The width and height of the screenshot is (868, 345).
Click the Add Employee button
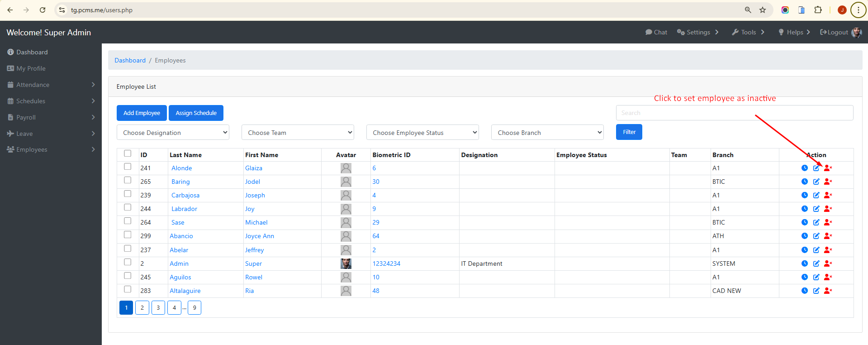142,113
